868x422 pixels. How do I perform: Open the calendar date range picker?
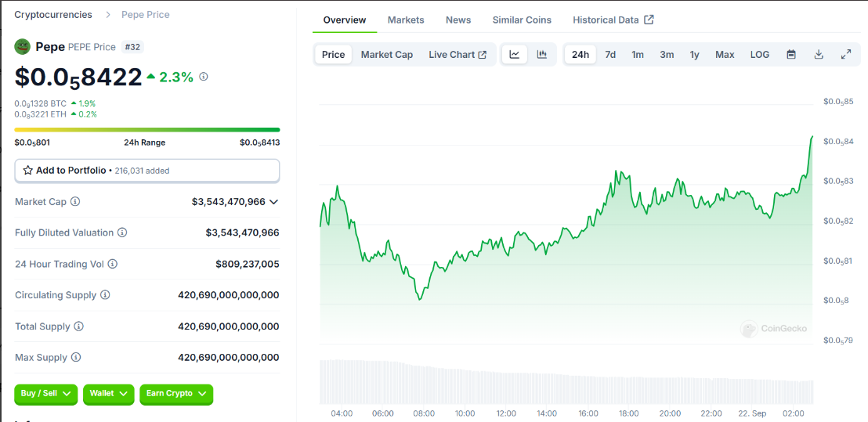(791, 55)
